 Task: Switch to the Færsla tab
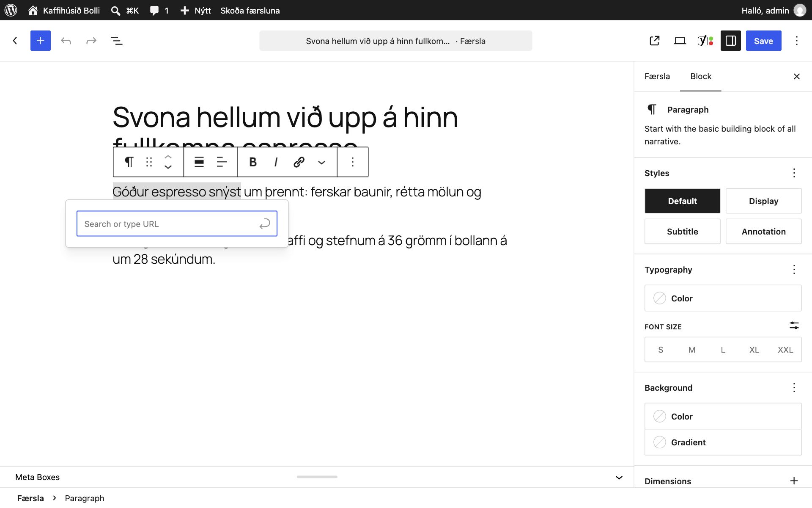657,76
